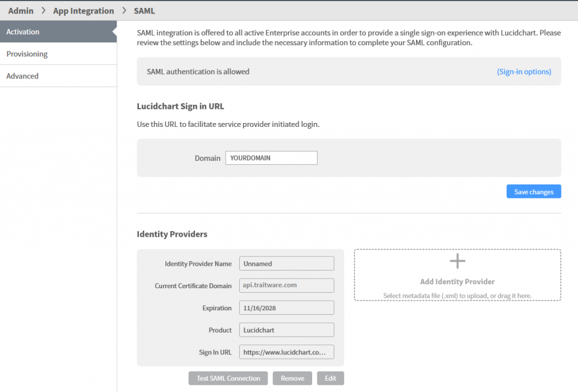Click the Product field showing Lucidchart
Screen dimensions: 578x392
point(286,330)
